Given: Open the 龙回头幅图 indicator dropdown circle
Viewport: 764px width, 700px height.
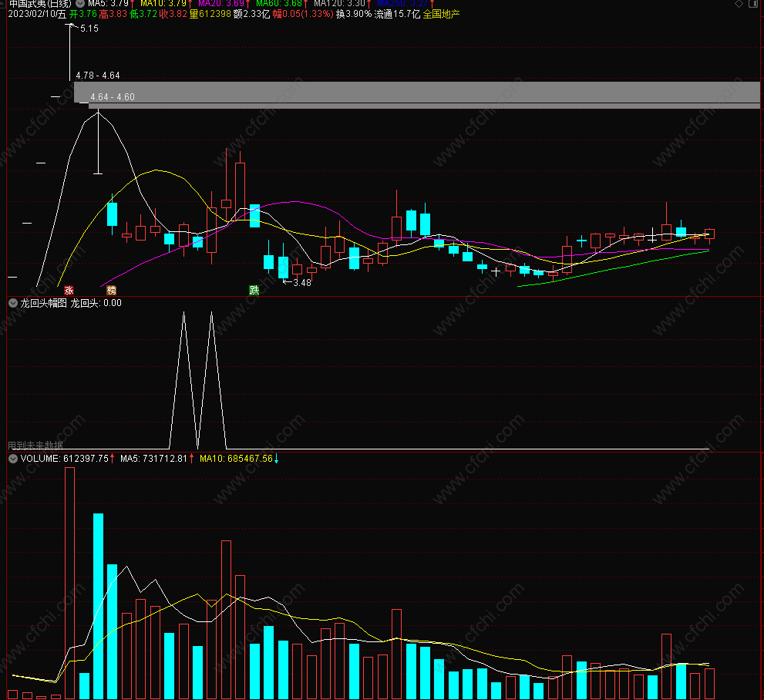Looking at the screenshot, I should (13, 303).
